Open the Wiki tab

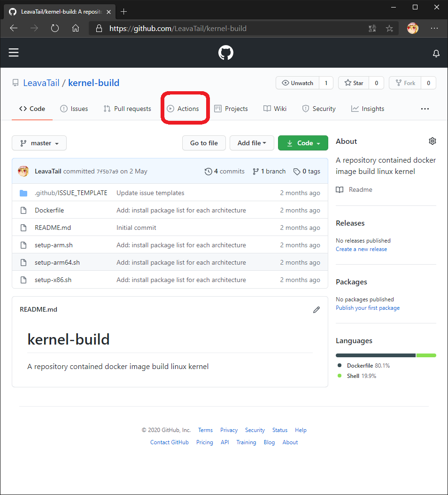[x=275, y=109]
